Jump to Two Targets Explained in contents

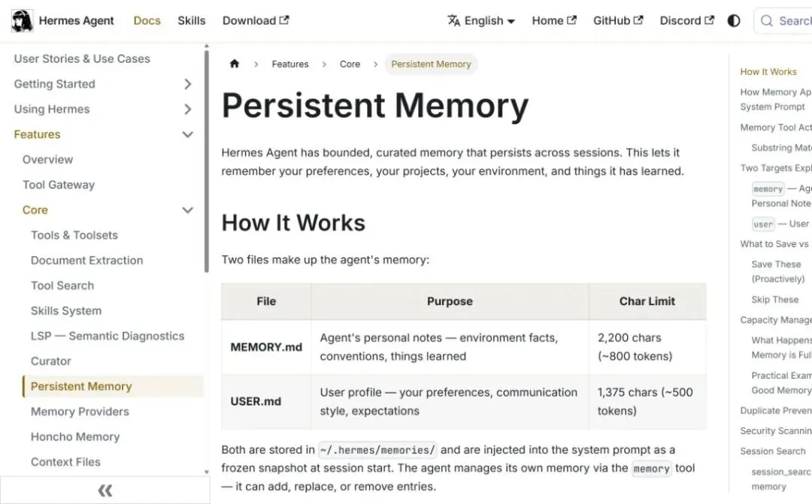pyautogui.click(x=776, y=168)
